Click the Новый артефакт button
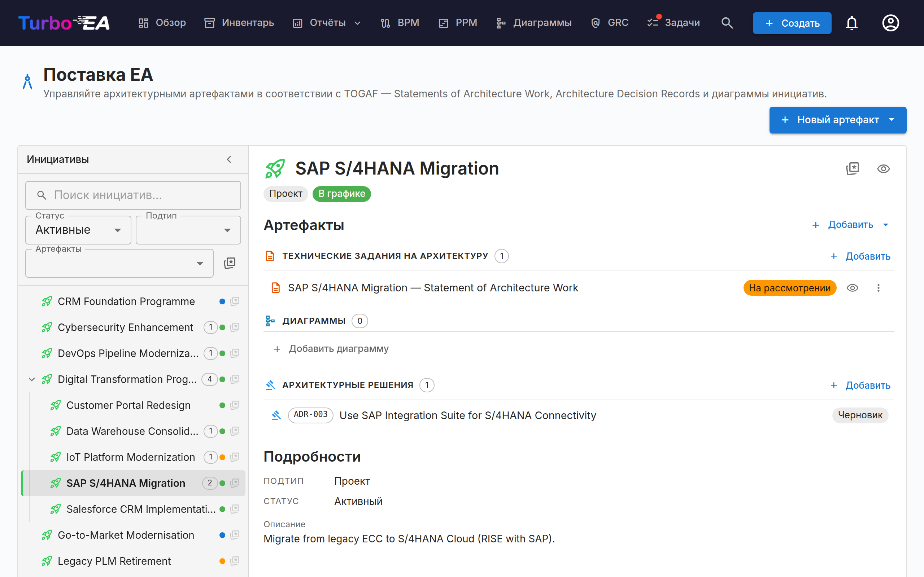Image resolution: width=924 pixels, height=577 pixels. click(x=838, y=120)
